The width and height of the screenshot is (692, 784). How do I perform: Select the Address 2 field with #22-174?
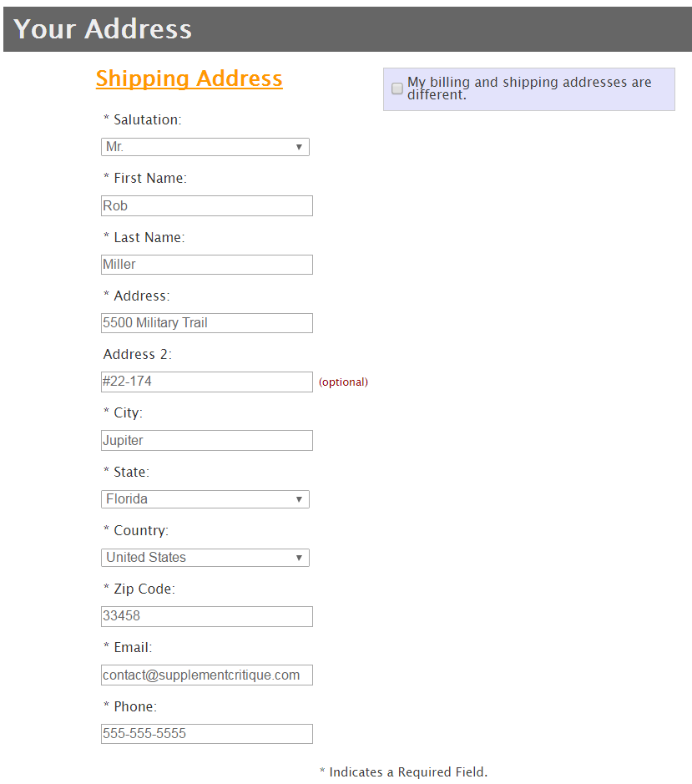(x=207, y=382)
